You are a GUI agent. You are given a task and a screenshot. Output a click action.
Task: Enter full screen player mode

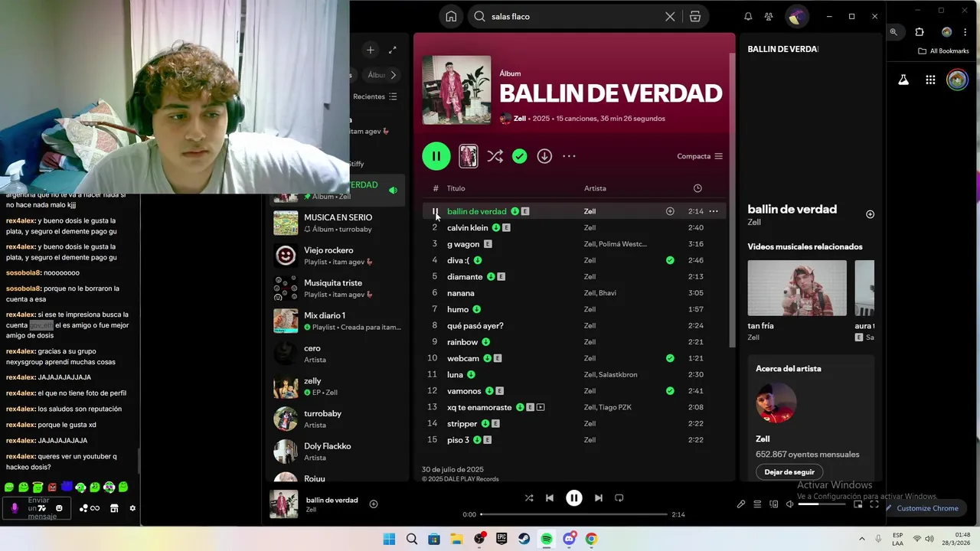[x=874, y=504]
